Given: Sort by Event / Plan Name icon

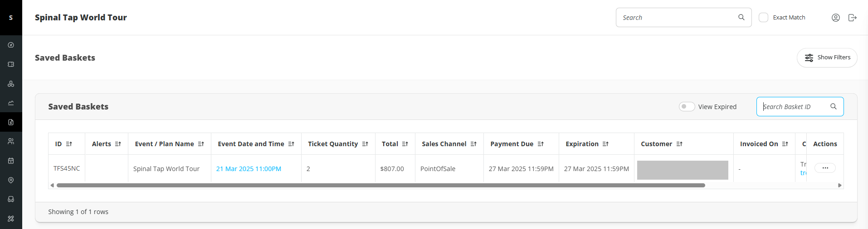Looking at the screenshot, I should point(201,144).
